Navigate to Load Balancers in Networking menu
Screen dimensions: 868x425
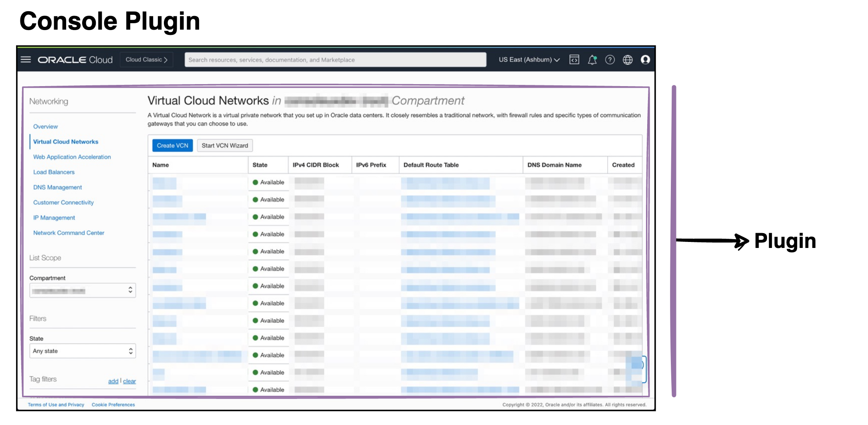point(54,172)
